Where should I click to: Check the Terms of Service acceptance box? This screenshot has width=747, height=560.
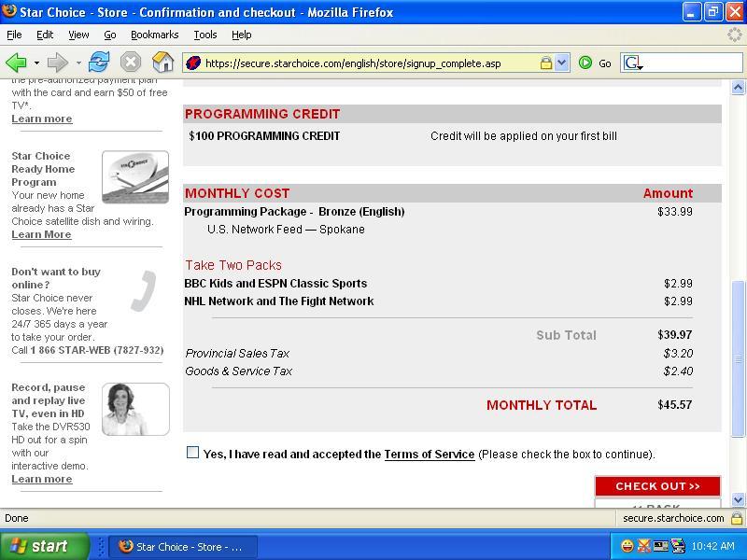[193, 453]
